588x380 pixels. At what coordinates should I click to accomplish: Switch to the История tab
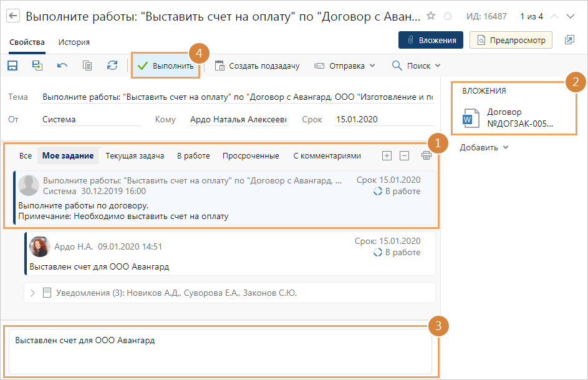pyautogui.click(x=74, y=42)
